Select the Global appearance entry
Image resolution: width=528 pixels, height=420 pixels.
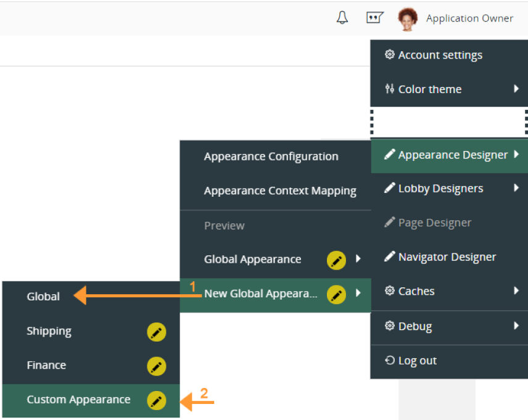click(x=43, y=297)
